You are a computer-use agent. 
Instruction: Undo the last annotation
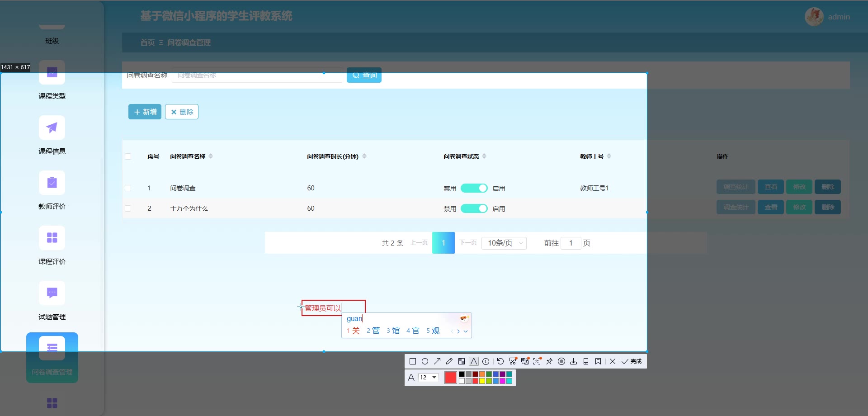pos(500,361)
